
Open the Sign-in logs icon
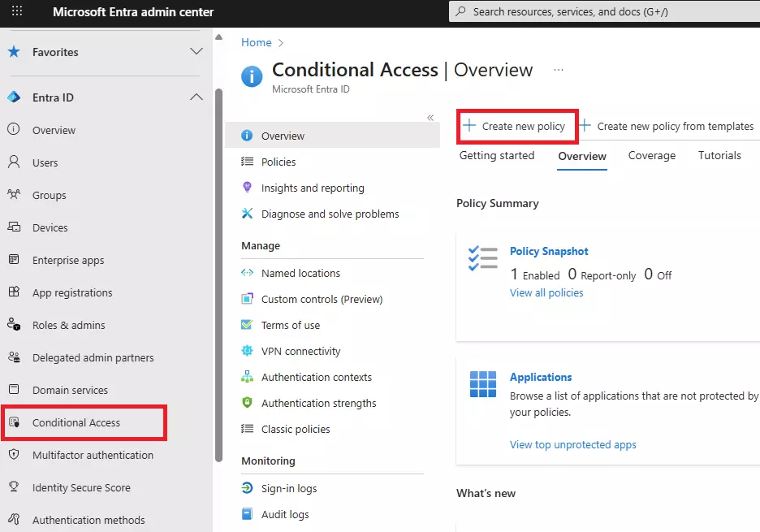(248, 488)
